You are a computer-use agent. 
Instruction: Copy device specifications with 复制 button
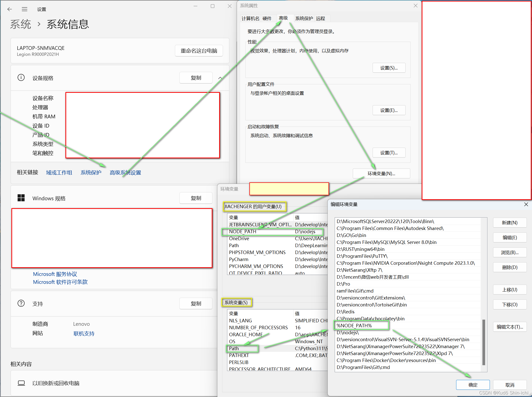point(196,78)
